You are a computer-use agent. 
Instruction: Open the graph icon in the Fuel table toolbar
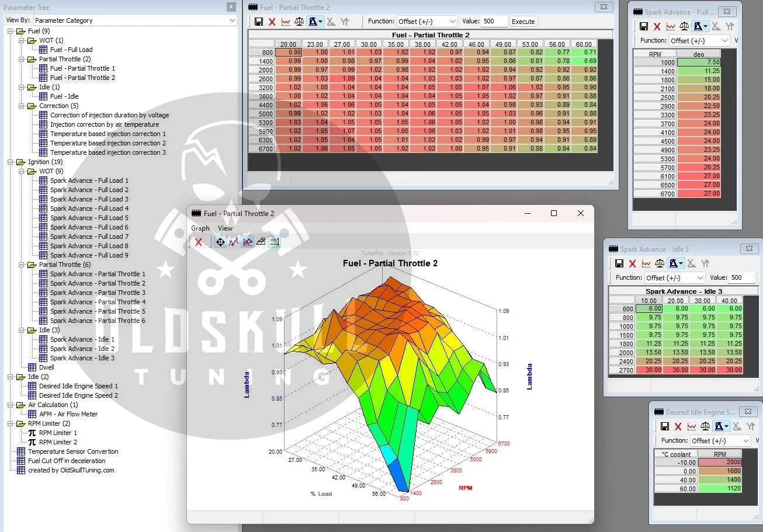286,22
